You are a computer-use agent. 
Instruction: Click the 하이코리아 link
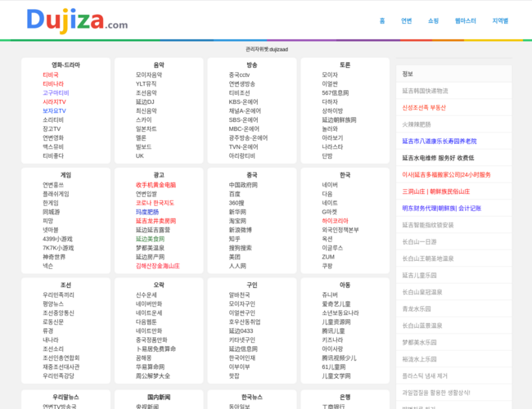(x=335, y=221)
